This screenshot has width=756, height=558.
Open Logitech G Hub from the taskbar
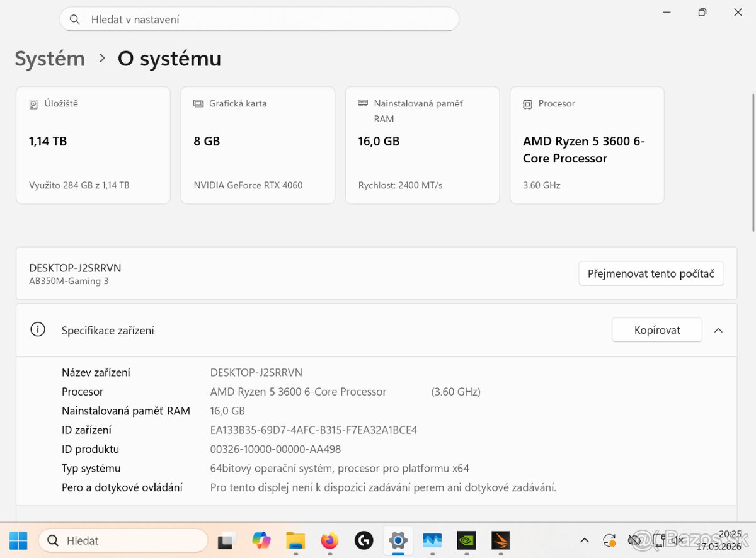click(364, 540)
